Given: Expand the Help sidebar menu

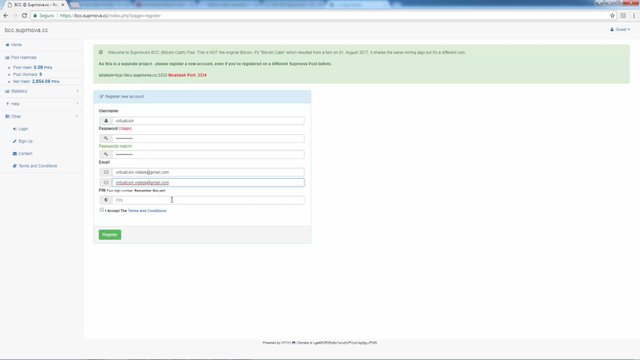Looking at the screenshot, I should (x=41, y=104).
